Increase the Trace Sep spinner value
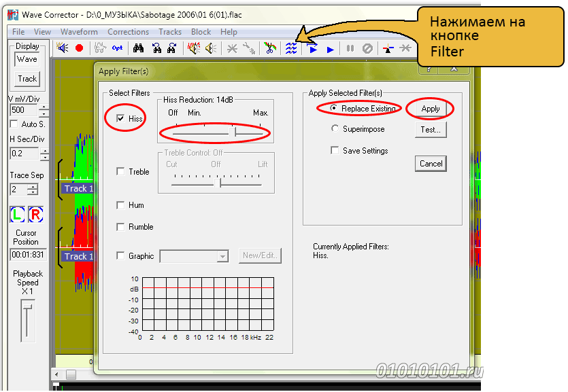 [32, 186]
